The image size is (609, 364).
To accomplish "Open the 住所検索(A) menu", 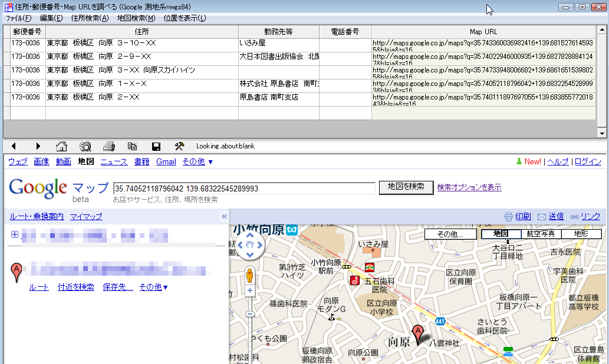I will pos(90,18).
